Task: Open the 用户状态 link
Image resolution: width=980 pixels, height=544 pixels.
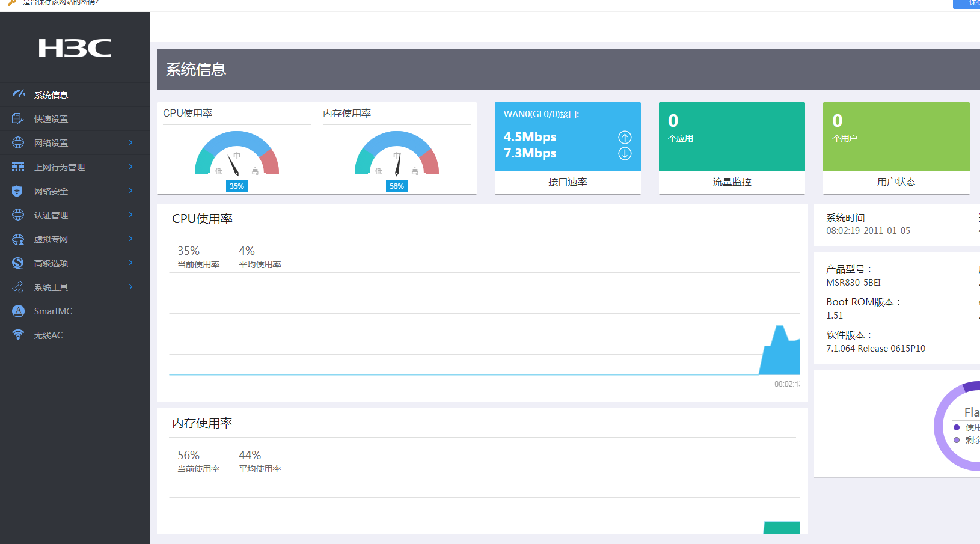Action: (x=896, y=182)
